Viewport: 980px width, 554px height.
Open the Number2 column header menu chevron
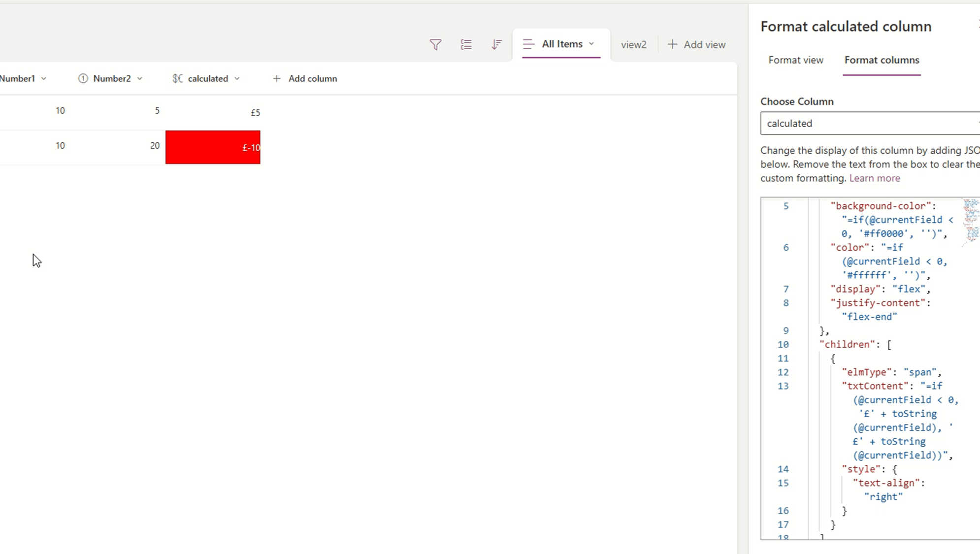[140, 79]
